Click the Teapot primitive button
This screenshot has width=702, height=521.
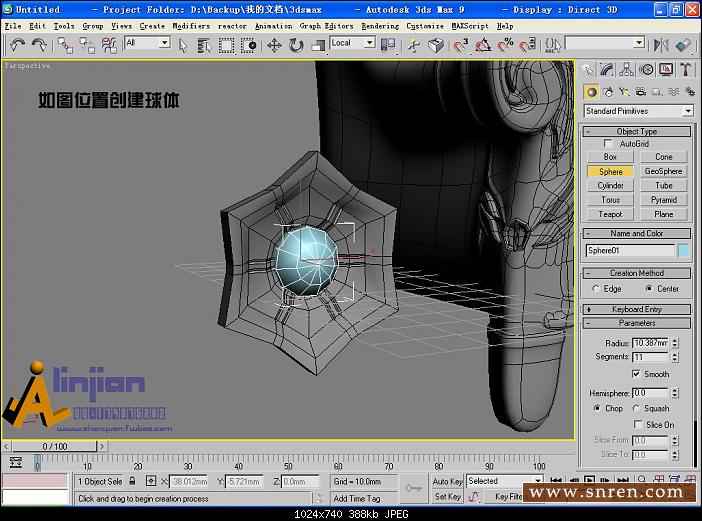[x=610, y=214]
